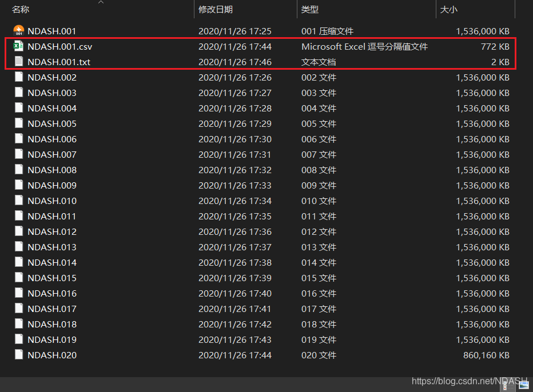533x392 pixels.
Task: Select the file name NDASH.010
Action: tap(52, 201)
